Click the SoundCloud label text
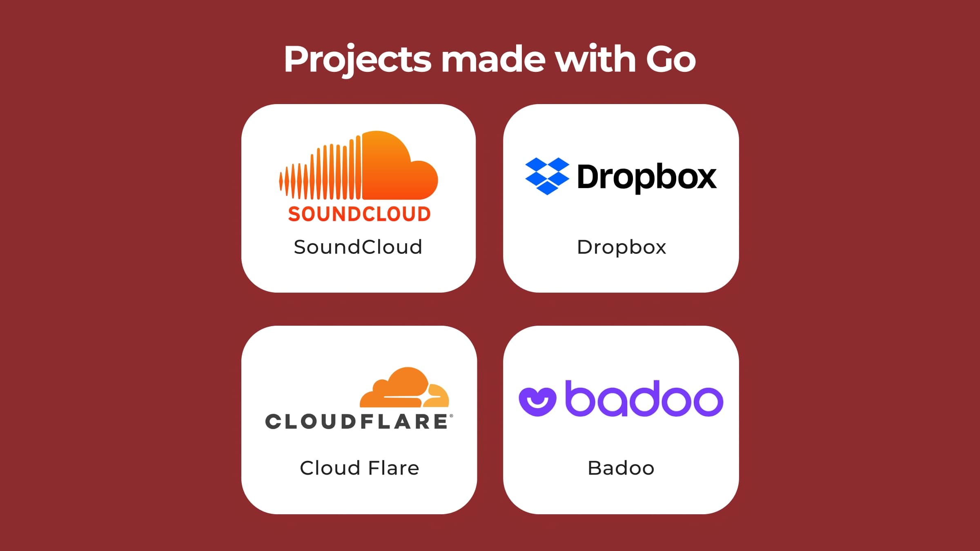The width and height of the screenshot is (980, 551). pos(359,247)
